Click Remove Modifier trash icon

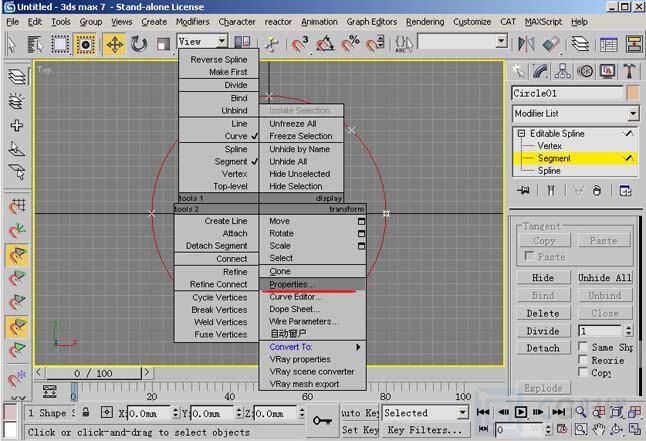point(597,190)
